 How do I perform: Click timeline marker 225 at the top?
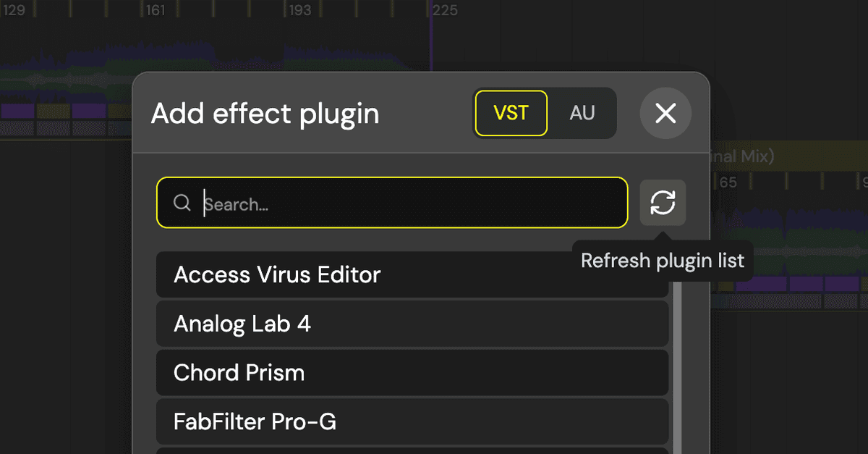pyautogui.click(x=445, y=10)
